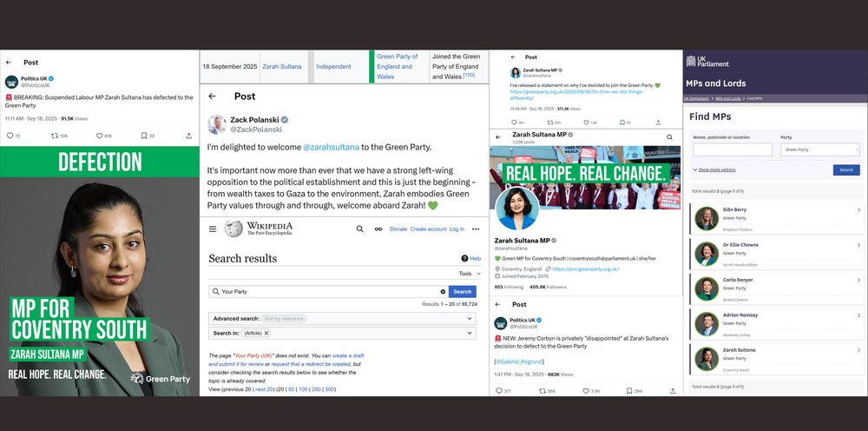This screenshot has width=868, height=431.
Task: Repost the Corbyn post with 569 reposts
Action: click(542, 390)
